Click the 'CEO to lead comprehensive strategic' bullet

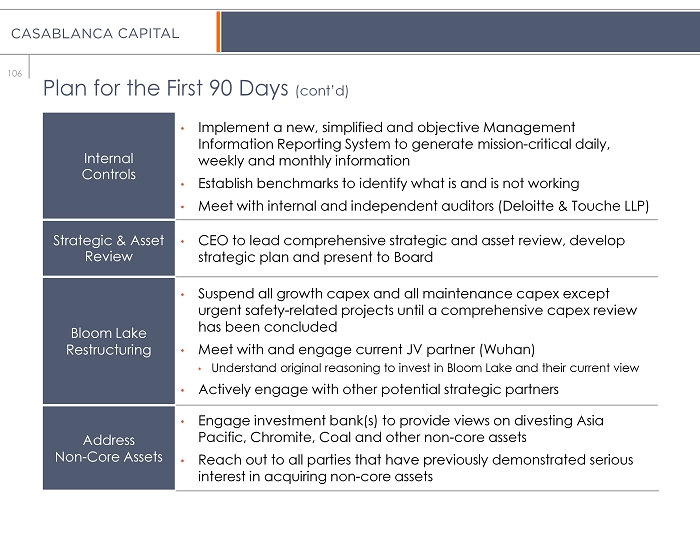(x=411, y=249)
